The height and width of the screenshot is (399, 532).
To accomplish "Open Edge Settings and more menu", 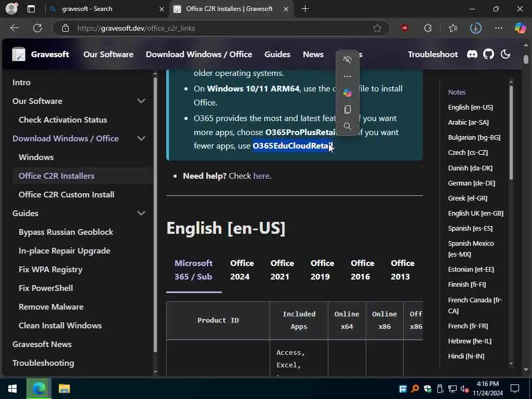I will (x=498, y=28).
